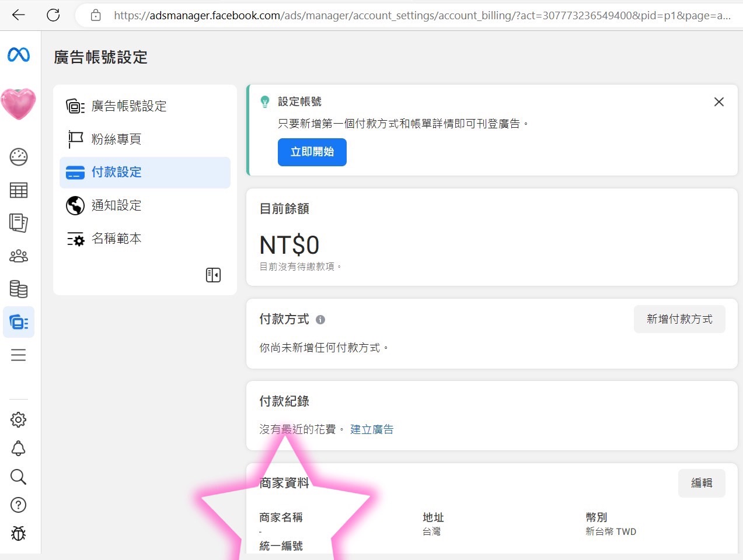Open the 名稱範本 menu item
The height and width of the screenshot is (560, 743).
point(145,239)
